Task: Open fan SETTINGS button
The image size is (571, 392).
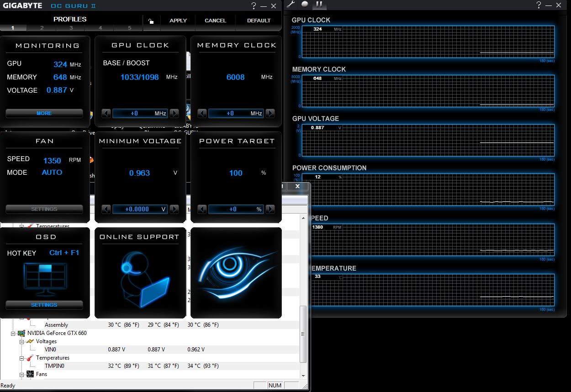Action: [x=44, y=209]
